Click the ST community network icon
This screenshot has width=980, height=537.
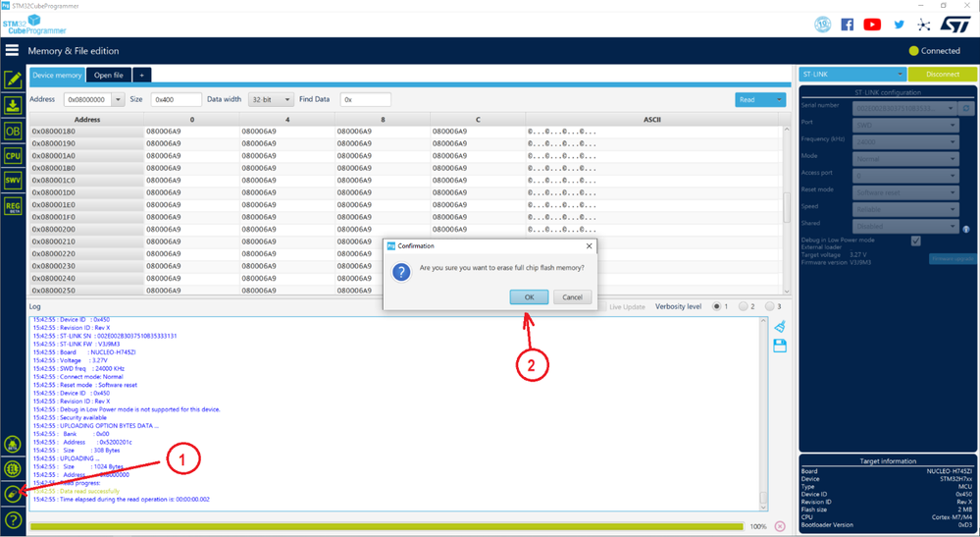pos(923,25)
